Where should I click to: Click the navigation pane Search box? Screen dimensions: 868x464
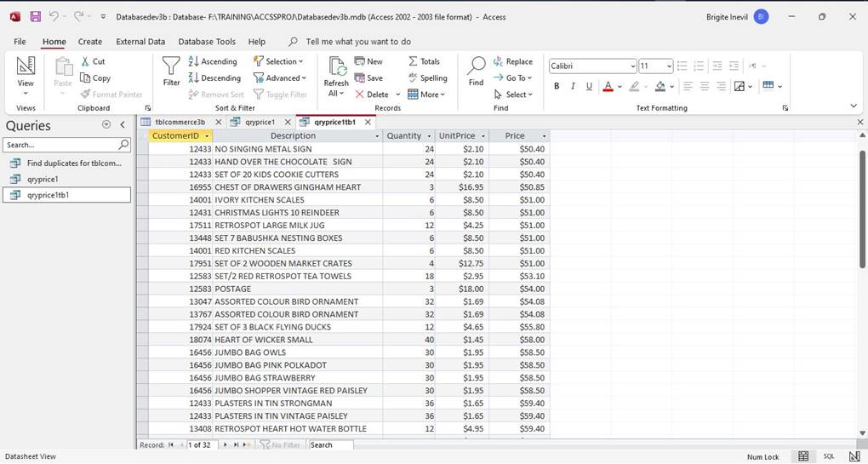pos(61,145)
